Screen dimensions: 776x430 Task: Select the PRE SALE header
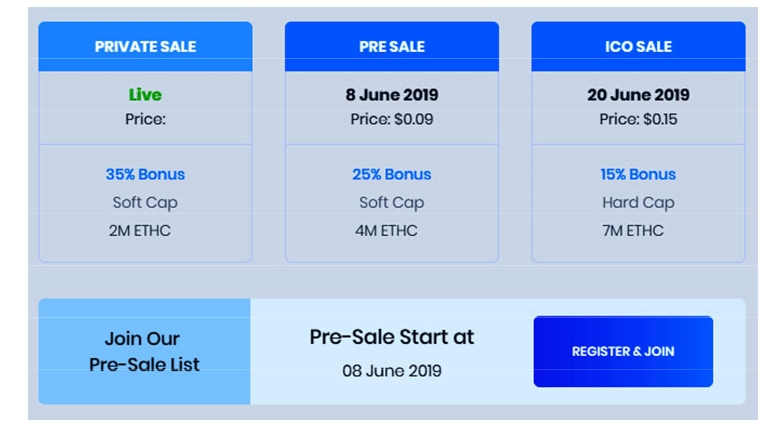point(392,46)
